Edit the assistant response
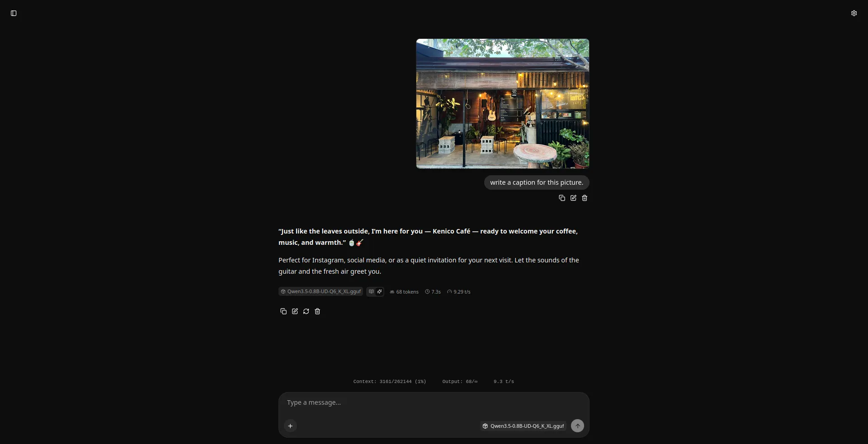868x444 pixels. click(295, 311)
